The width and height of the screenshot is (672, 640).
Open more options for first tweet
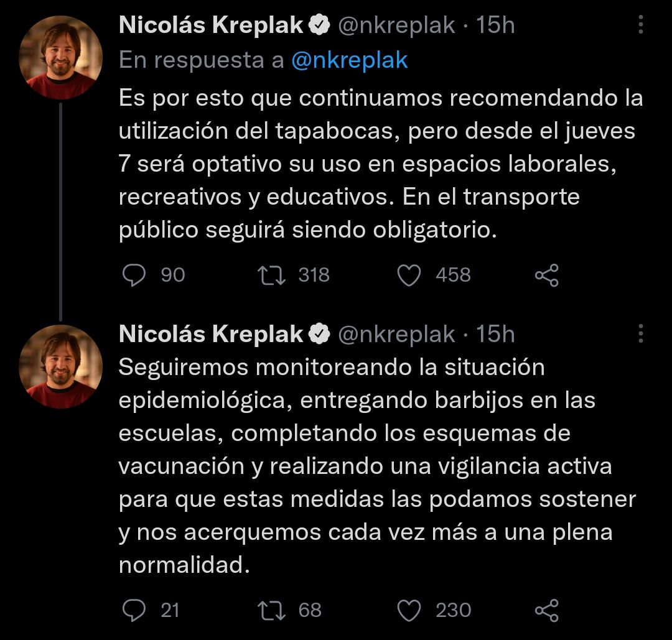point(641,25)
